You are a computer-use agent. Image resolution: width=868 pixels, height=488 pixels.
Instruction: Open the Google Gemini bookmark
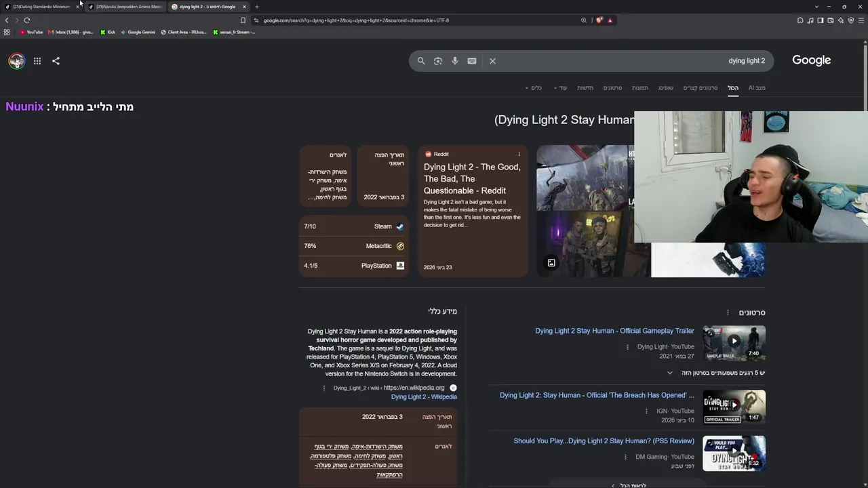pyautogui.click(x=138, y=32)
